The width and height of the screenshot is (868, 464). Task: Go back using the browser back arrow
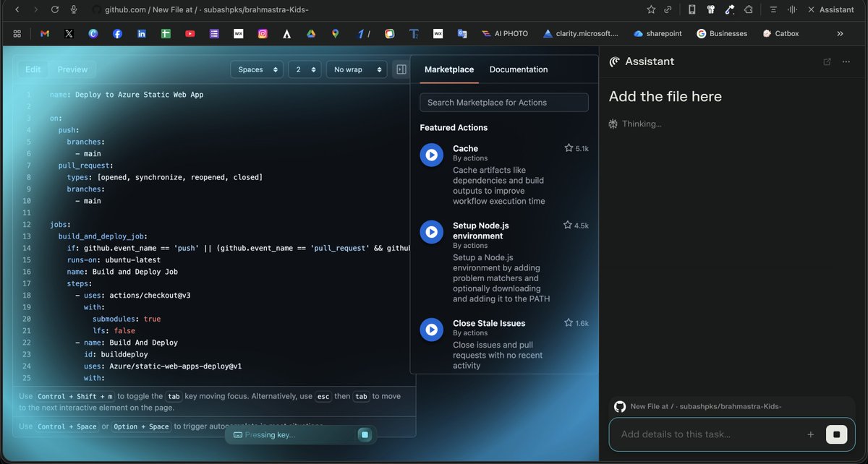click(x=17, y=9)
